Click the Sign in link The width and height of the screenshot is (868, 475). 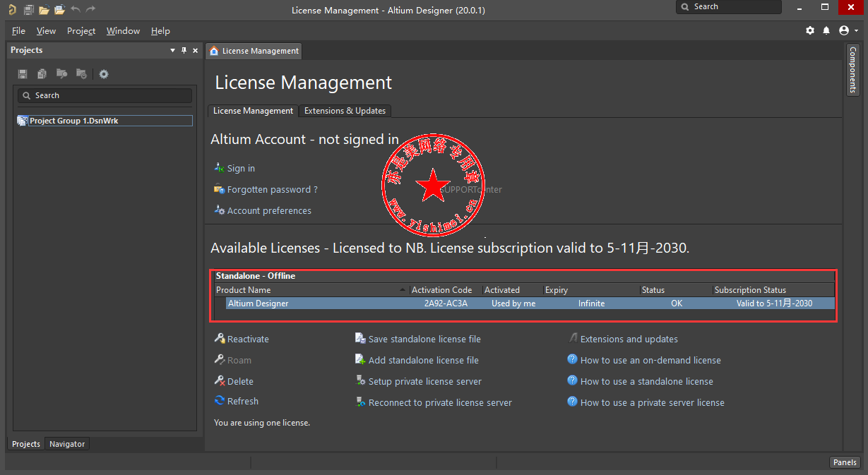[x=241, y=169]
